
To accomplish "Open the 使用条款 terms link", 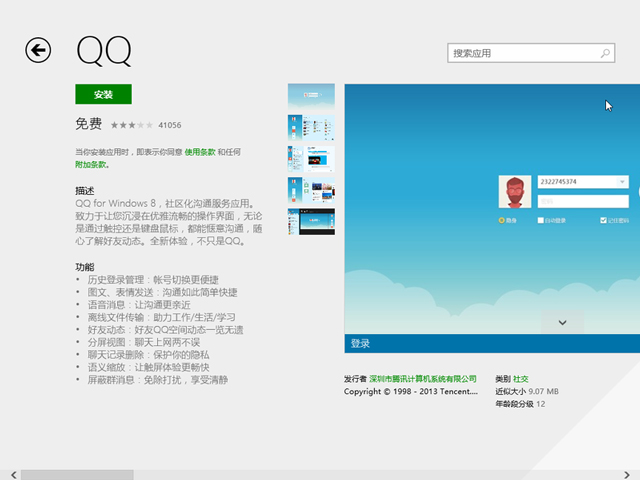I will pos(200,152).
